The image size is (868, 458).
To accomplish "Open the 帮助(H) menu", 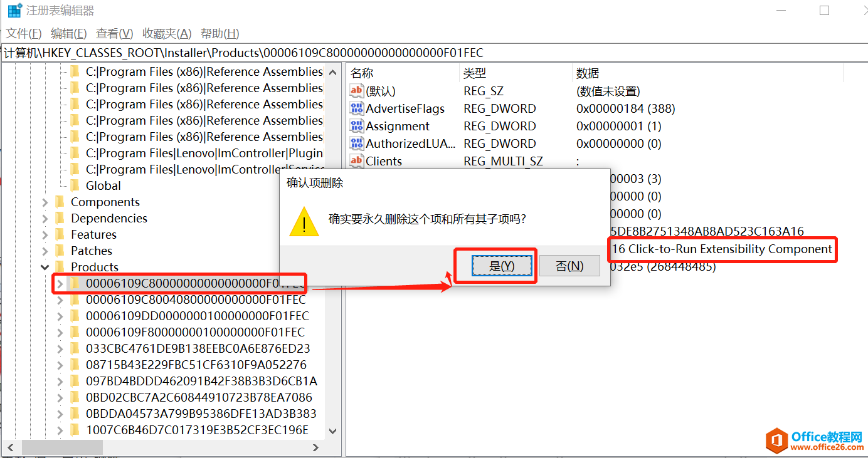I will tap(220, 34).
